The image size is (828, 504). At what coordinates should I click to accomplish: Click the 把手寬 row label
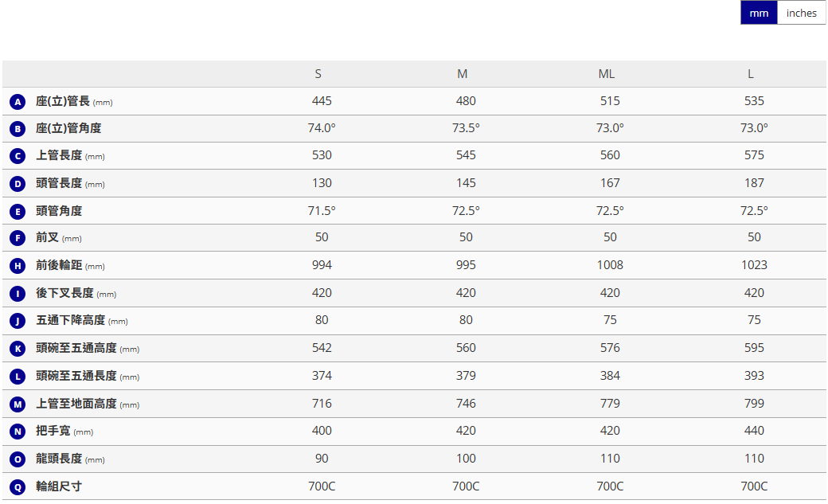coord(53,431)
